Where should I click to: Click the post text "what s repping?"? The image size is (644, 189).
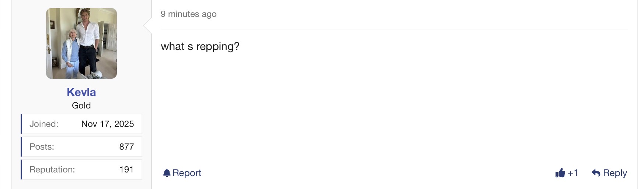pyautogui.click(x=200, y=46)
